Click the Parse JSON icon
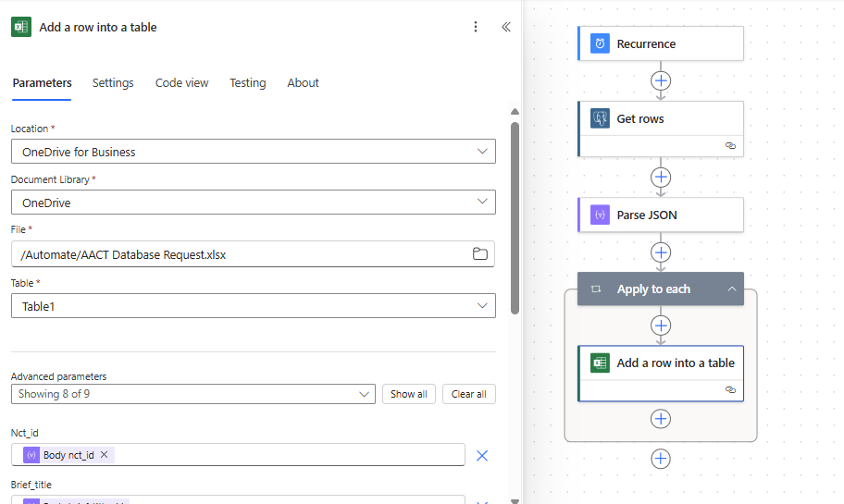Viewport: 844px width, 504px height. pos(600,215)
